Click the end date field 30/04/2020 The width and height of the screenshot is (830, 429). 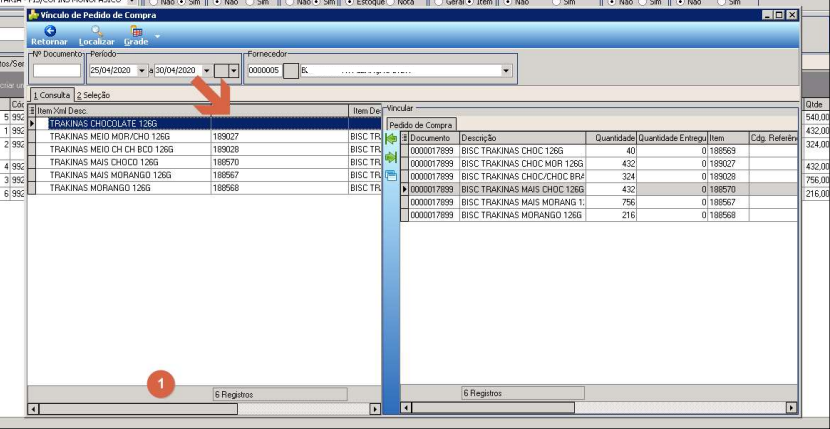(178, 70)
